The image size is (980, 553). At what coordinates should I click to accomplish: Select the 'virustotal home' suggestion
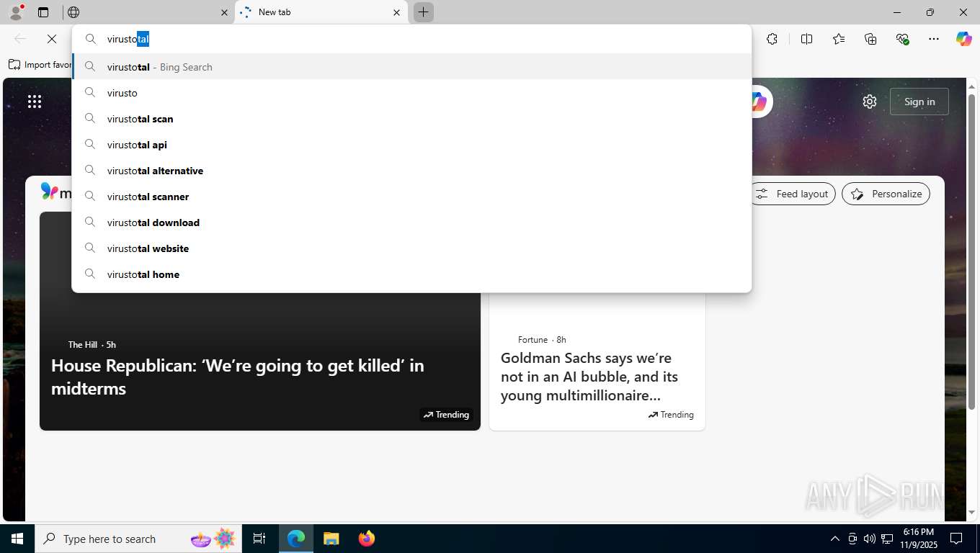[x=411, y=274]
